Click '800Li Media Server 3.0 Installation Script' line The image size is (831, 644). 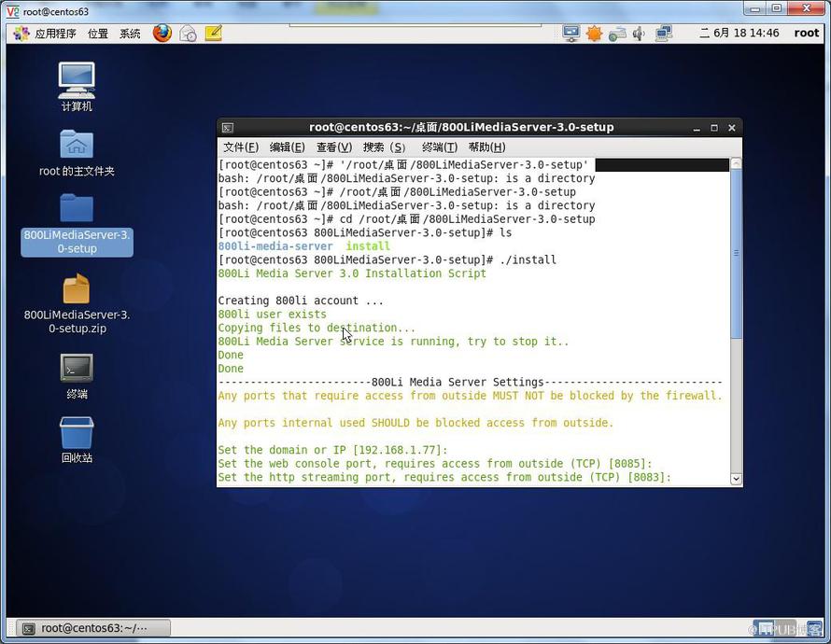point(352,273)
